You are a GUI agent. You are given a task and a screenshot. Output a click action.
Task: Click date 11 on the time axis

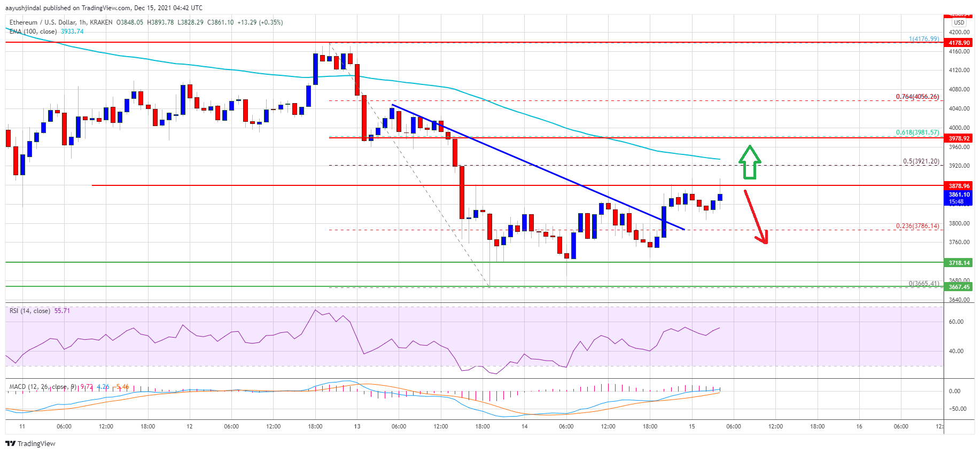point(22,426)
